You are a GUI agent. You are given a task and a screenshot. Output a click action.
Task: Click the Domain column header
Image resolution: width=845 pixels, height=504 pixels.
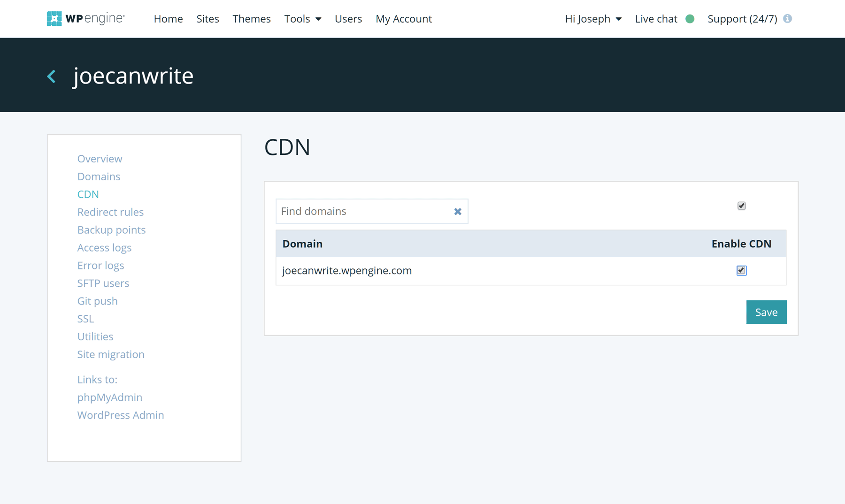(x=302, y=244)
